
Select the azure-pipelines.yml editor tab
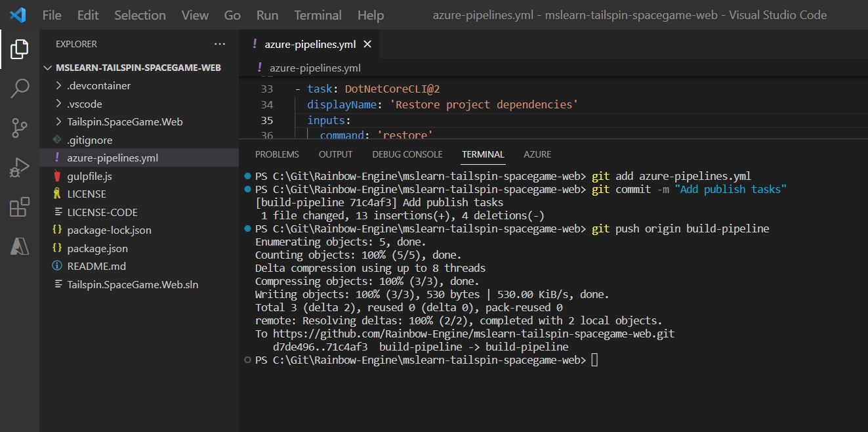(x=310, y=45)
